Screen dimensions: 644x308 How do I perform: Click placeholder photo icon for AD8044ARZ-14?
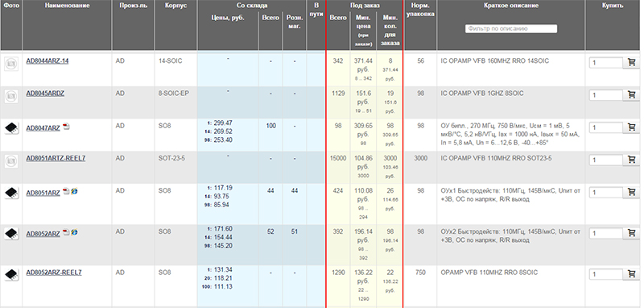tap(11, 64)
